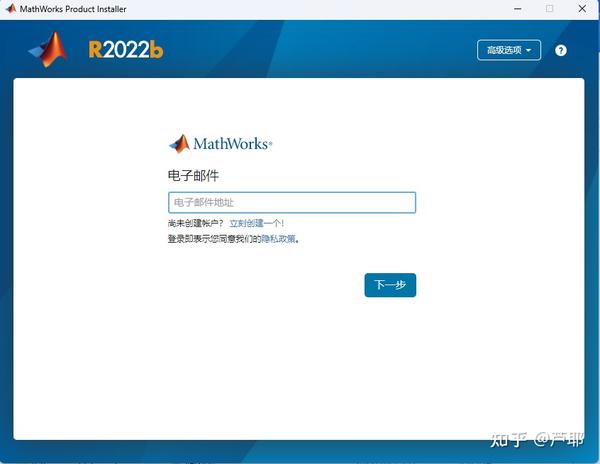Click the MATLAB logo in the header

click(49, 50)
